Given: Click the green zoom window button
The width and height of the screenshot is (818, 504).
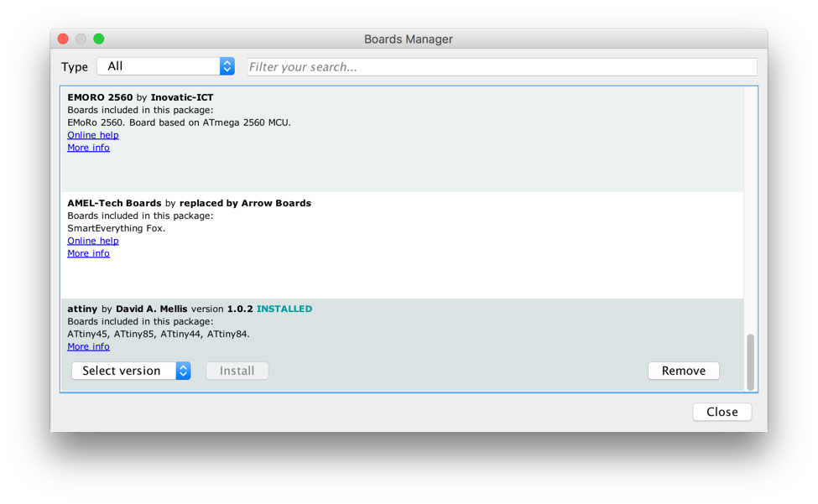Looking at the screenshot, I should [99, 39].
